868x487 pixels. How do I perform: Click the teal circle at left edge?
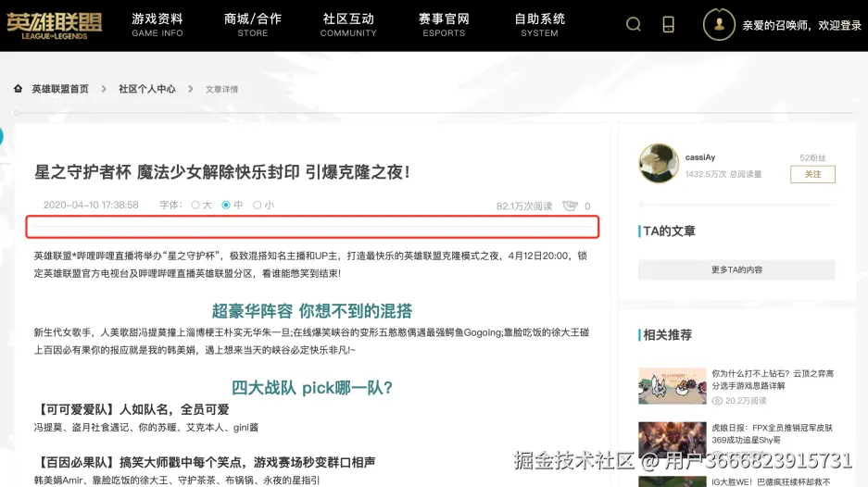tap(2, 135)
